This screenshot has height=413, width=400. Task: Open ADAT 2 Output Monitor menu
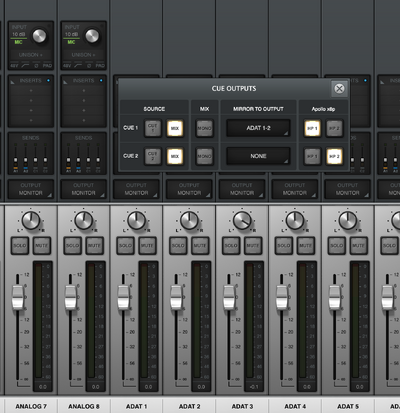pos(189,189)
